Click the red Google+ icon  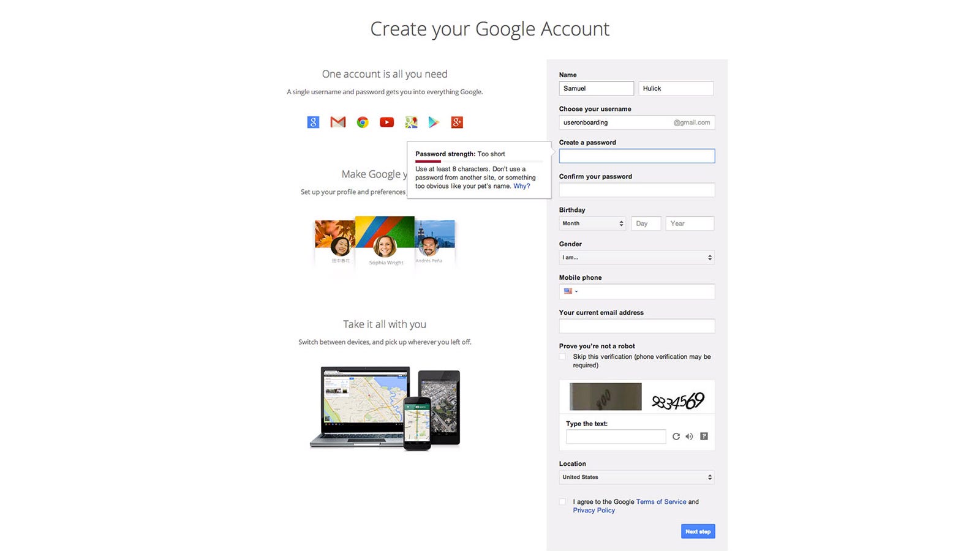click(x=457, y=122)
